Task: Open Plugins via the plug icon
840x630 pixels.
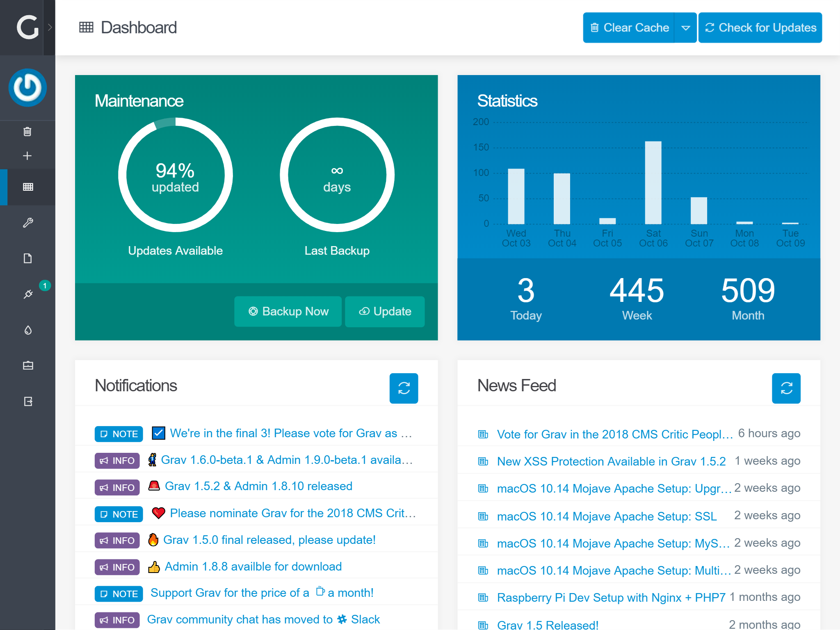Action: (27, 294)
